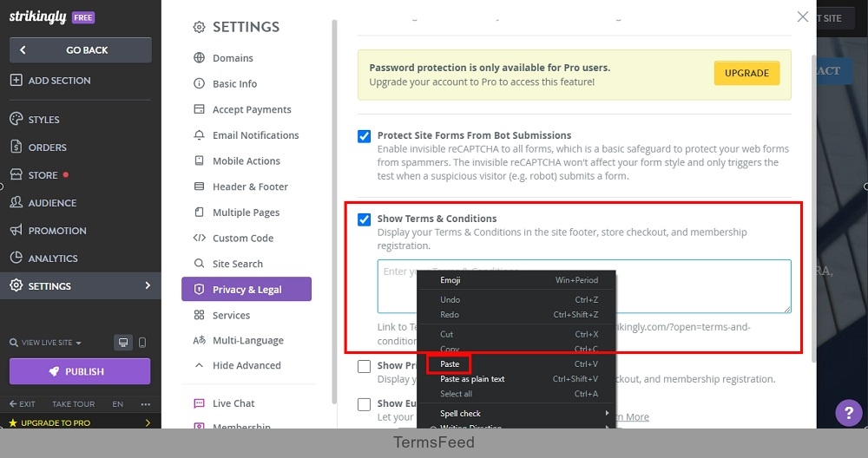Screen dimensions: 868x458
Task: Click the settings gear icon in sidebar
Action: point(16,285)
